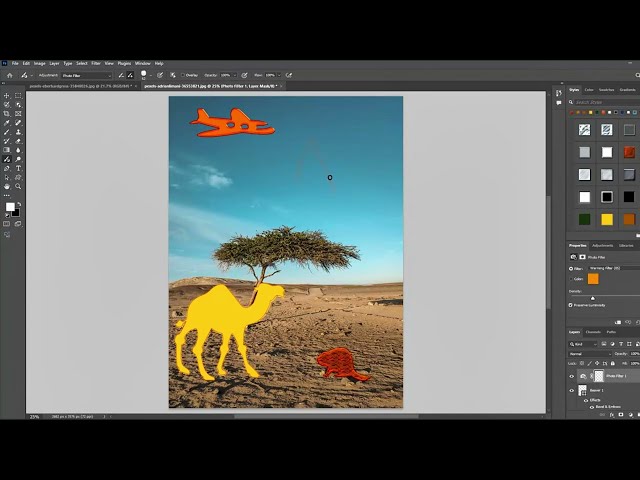Viewport: 640px width, 480px height.
Task: Open the Plugins menu
Action: [x=124, y=63]
